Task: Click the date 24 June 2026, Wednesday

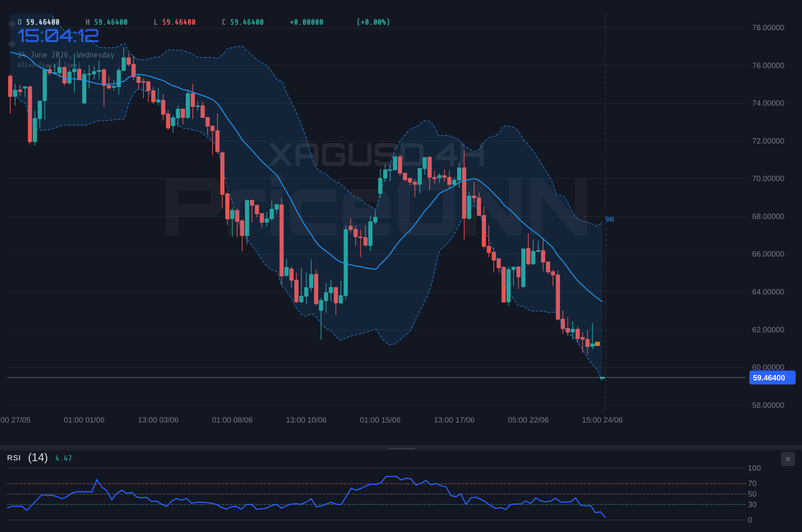Action: pos(66,55)
